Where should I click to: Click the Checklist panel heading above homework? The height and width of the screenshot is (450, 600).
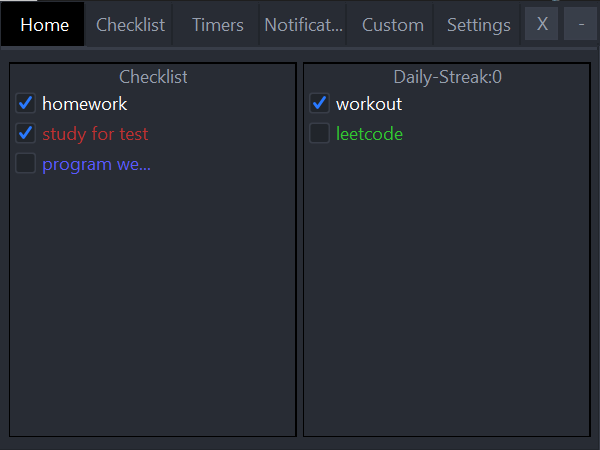153,77
